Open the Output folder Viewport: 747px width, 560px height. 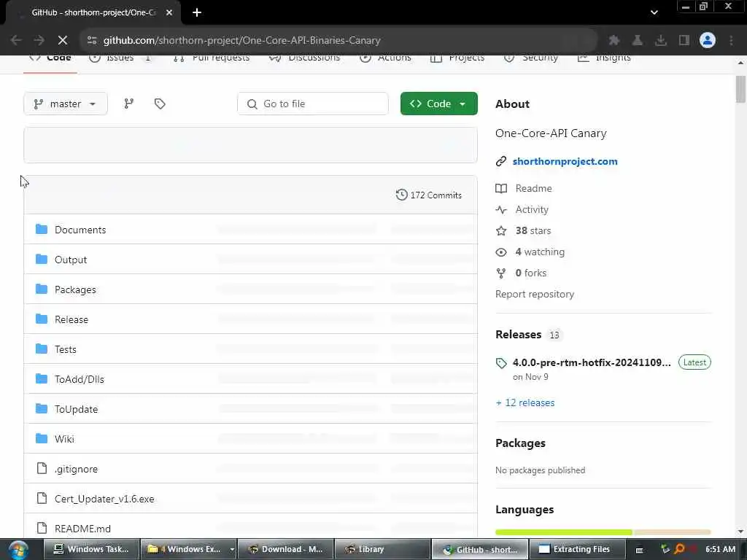71,260
